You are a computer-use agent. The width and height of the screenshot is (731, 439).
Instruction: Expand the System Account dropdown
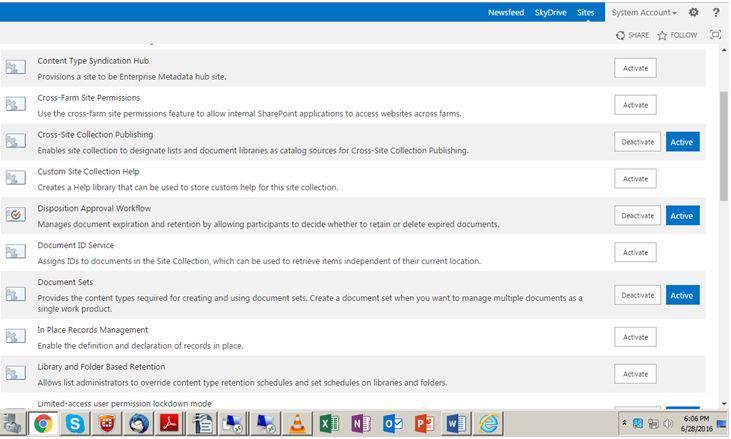[644, 13]
